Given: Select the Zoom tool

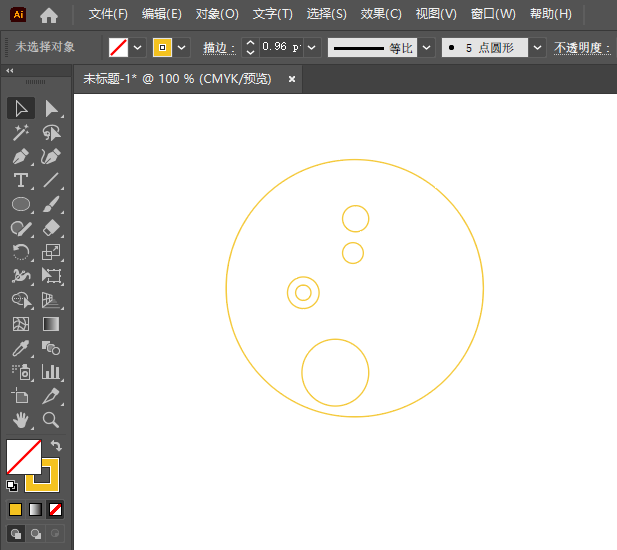Looking at the screenshot, I should click(51, 420).
